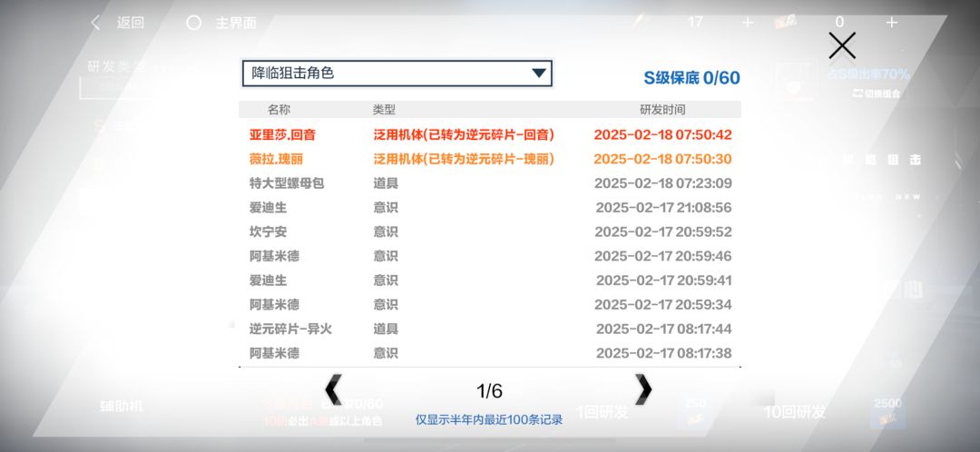980x452 pixels.
Task: Select the 亚里莎.回音 record name
Action: [x=282, y=134]
